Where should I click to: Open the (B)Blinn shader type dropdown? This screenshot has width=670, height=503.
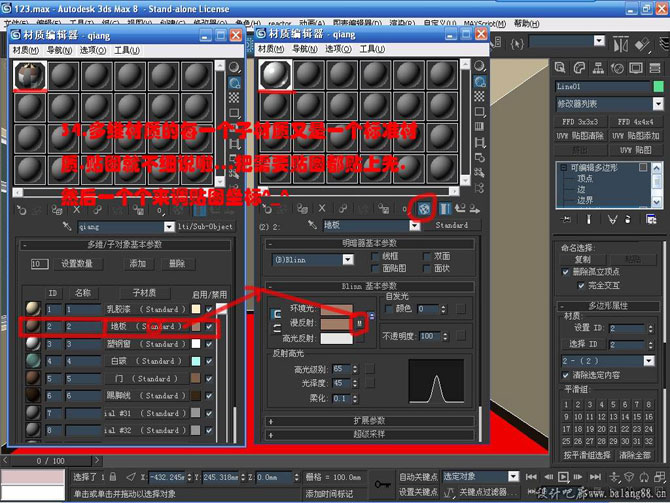(348, 259)
